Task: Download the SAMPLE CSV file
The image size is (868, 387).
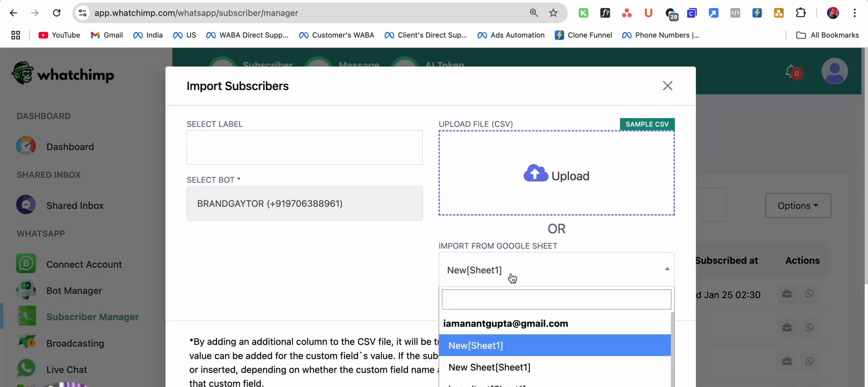Action: [647, 124]
